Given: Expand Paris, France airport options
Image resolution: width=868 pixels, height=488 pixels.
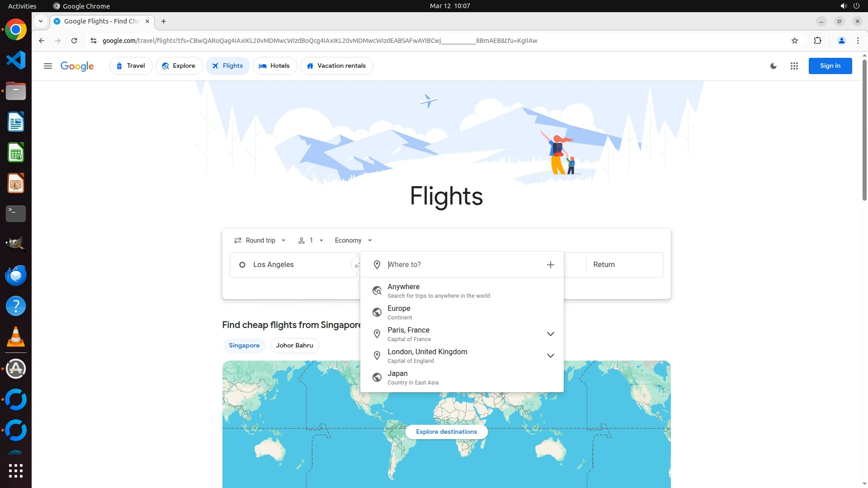Looking at the screenshot, I should coord(550,334).
